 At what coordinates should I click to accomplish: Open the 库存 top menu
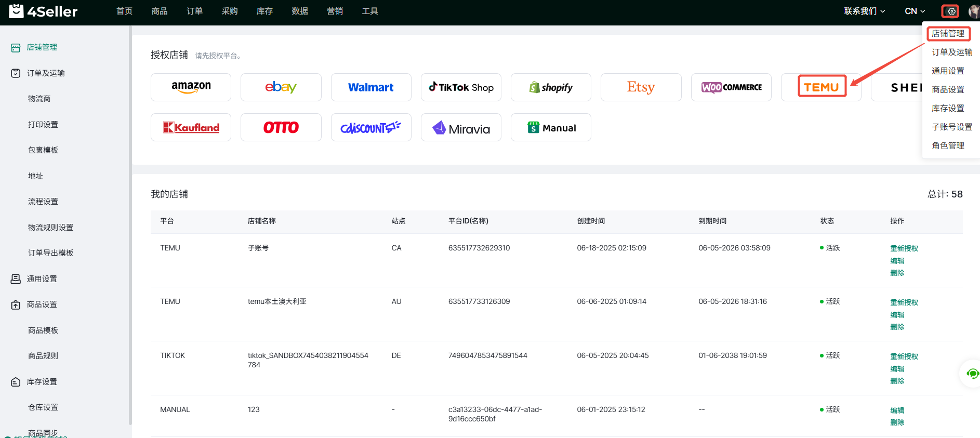click(x=265, y=11)
